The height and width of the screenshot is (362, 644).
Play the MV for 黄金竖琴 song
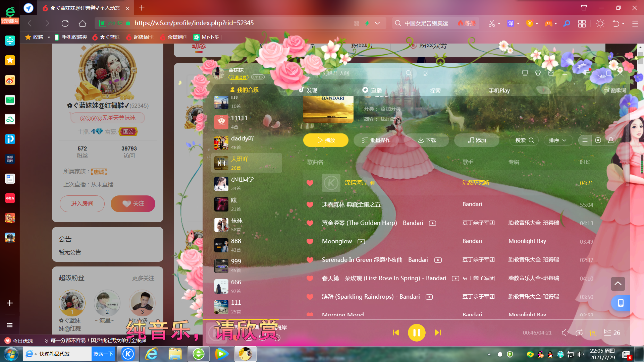[432, 223]
